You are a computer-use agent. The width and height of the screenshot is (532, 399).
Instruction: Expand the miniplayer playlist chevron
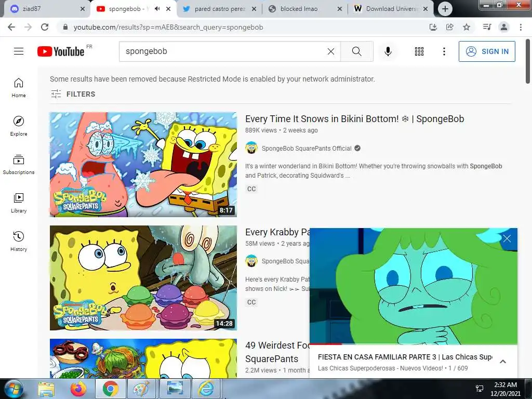tap(503, 362)
